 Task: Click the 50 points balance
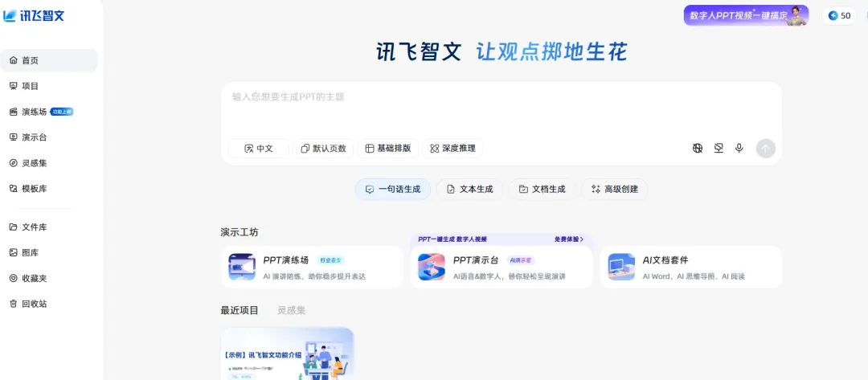tap(839, 15)
